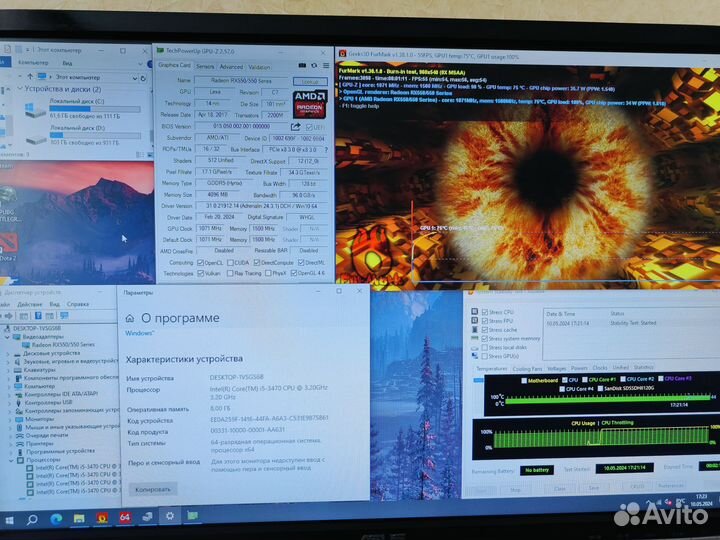Click the Settings gear taskbar icon
This screenshot has width=720, height=540.
pos(170,516)
